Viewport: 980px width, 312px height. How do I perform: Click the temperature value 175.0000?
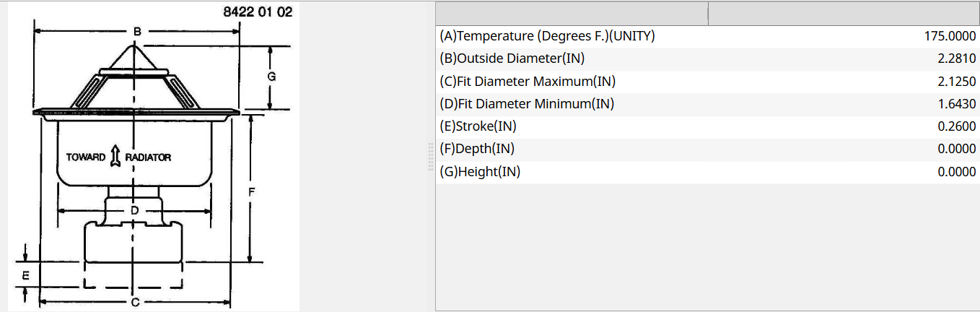tap(950, 36)
